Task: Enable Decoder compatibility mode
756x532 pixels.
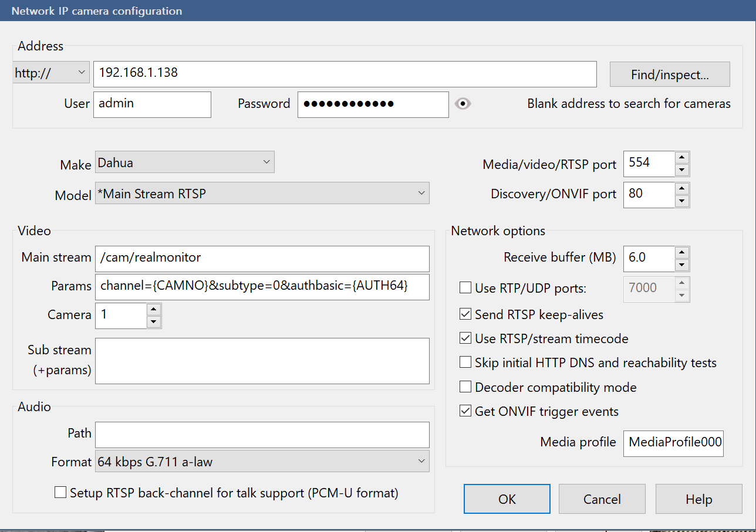Action: click(465, 387)
